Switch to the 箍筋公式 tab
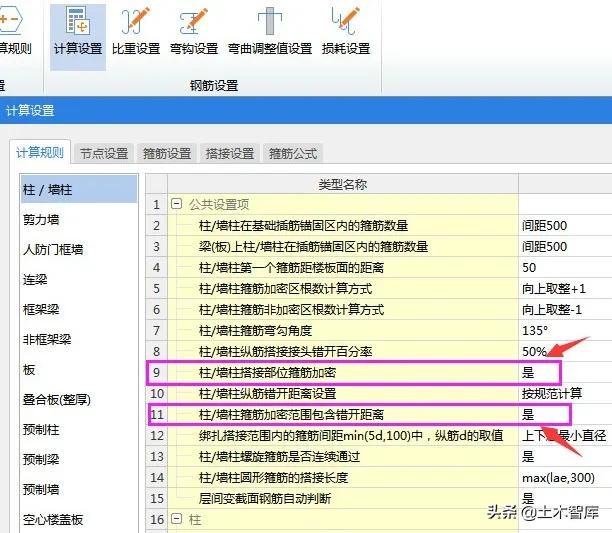 [x=293, y=153]
